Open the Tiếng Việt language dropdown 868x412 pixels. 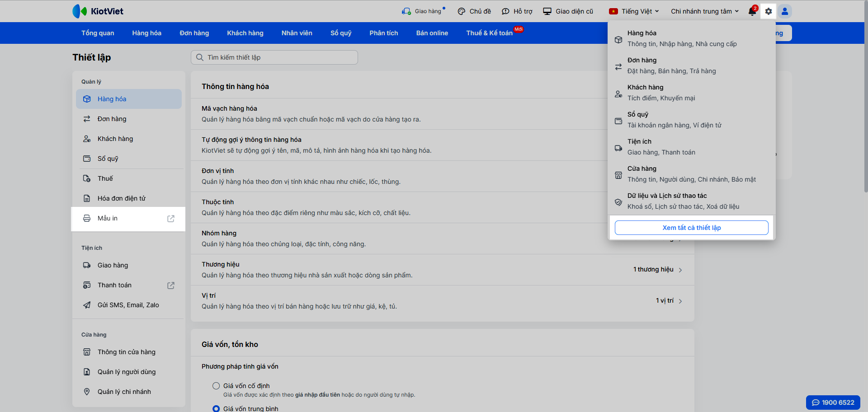(x=634, y=11)
